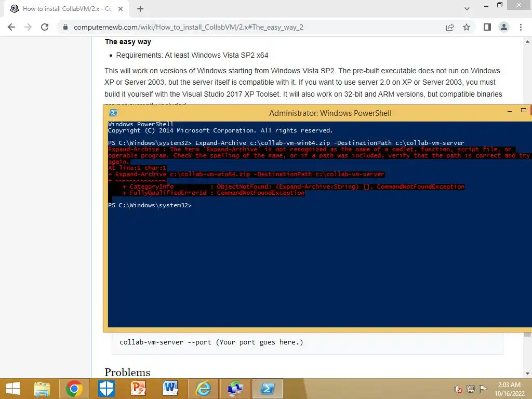Click the padlock site info icon
Screen dimensions: 532x399
pyautogui.click(x=65, y=27)
